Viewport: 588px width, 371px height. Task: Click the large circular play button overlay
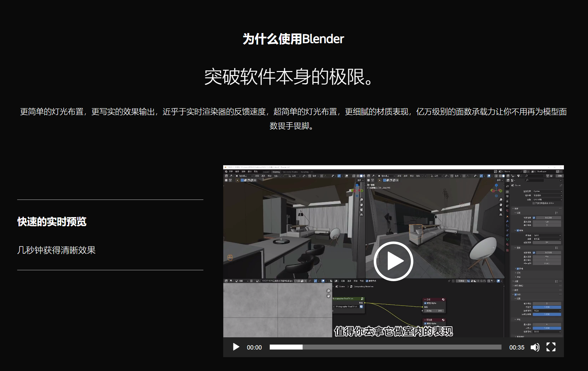[393, 261]
